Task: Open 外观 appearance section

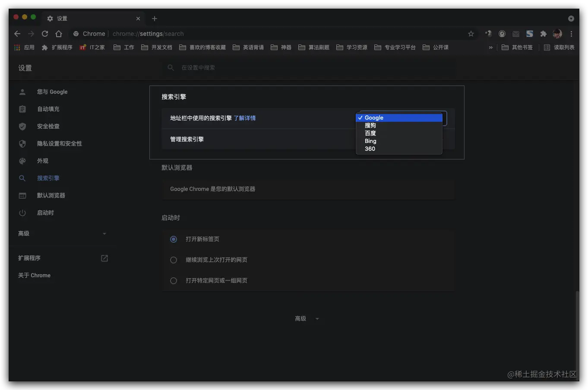Action: (x=43, y=161)
